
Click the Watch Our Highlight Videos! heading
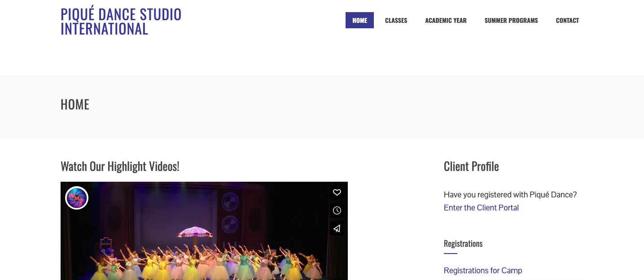(x=120, y=166)
